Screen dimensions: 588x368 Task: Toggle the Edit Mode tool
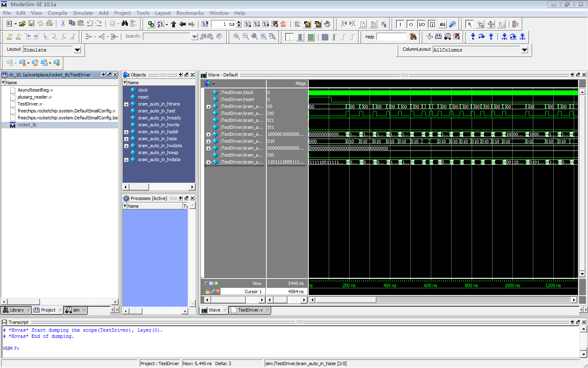click(x=501, y=24)
